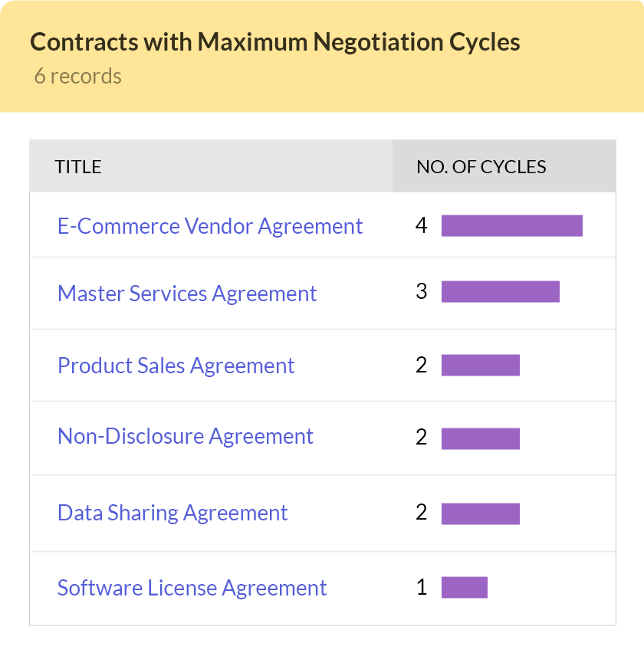Click Data Sharing Agreement's cycle count 2
Screen dimensions: 644x666
[421, 512]
